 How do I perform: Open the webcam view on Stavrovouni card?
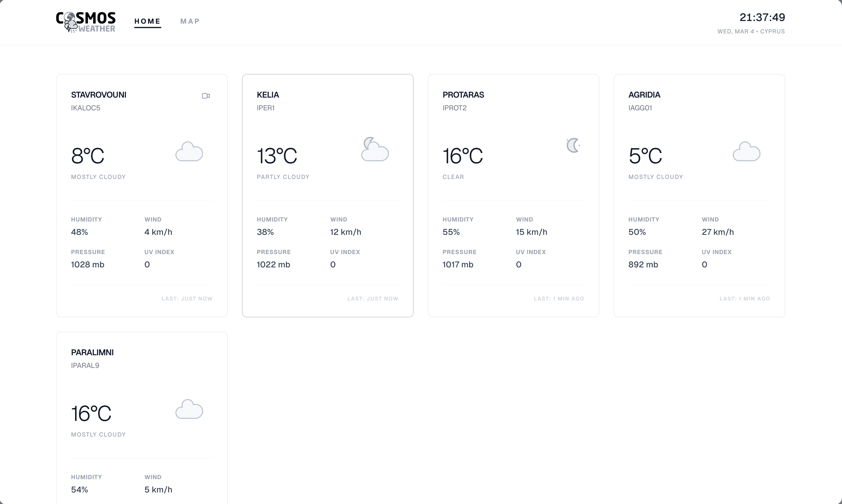tap(206, 96)
